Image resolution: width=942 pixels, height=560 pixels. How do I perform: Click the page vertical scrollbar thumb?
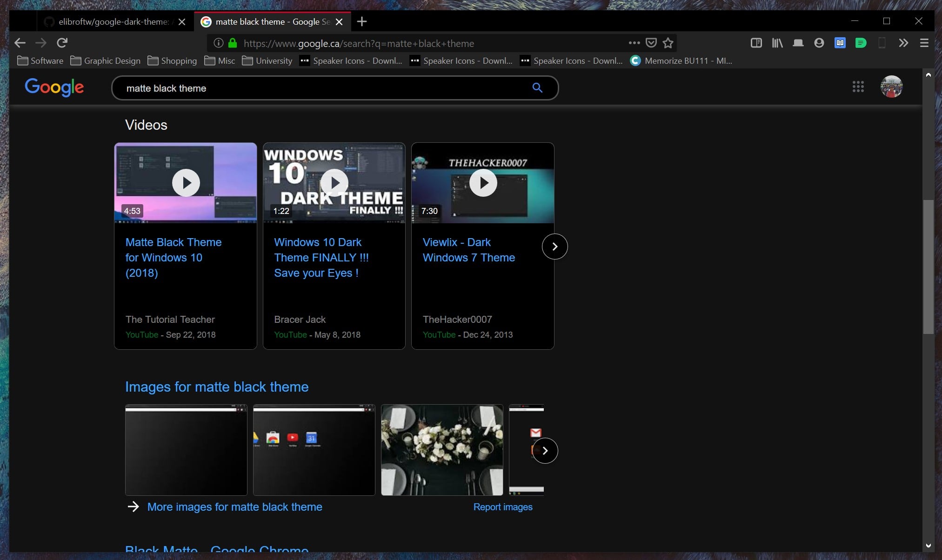(x=928, y=267)
